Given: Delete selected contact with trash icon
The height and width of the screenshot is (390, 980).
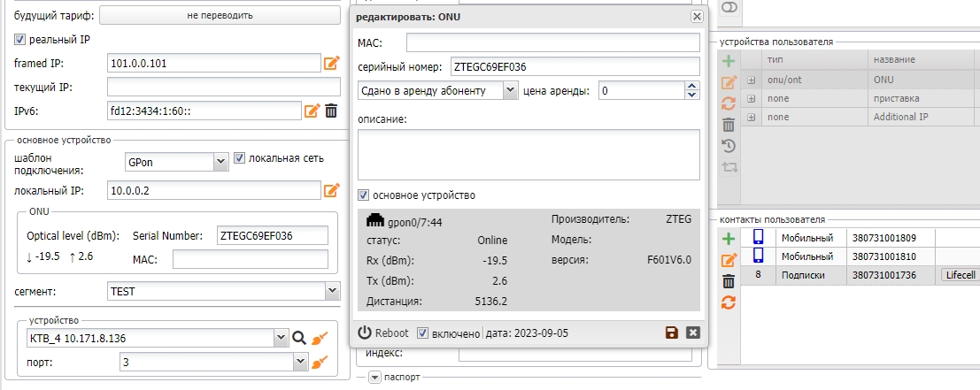Looking at the screenshot, I should [x=729, y=281].
